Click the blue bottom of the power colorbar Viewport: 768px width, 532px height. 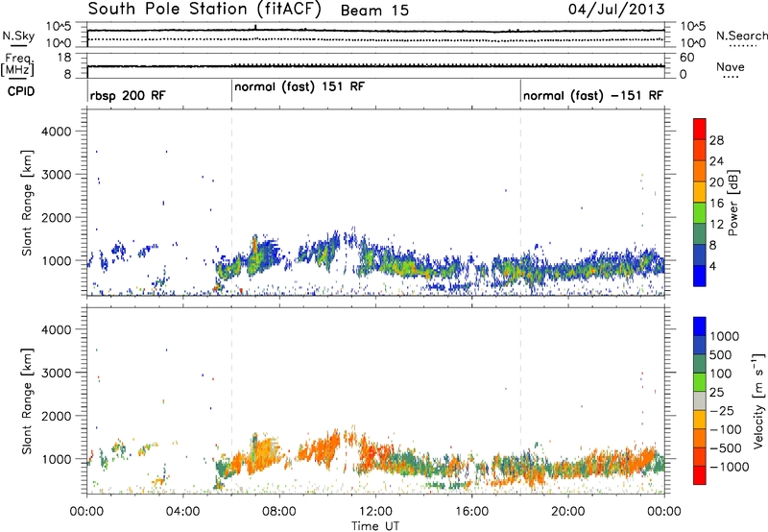[700, 277]
